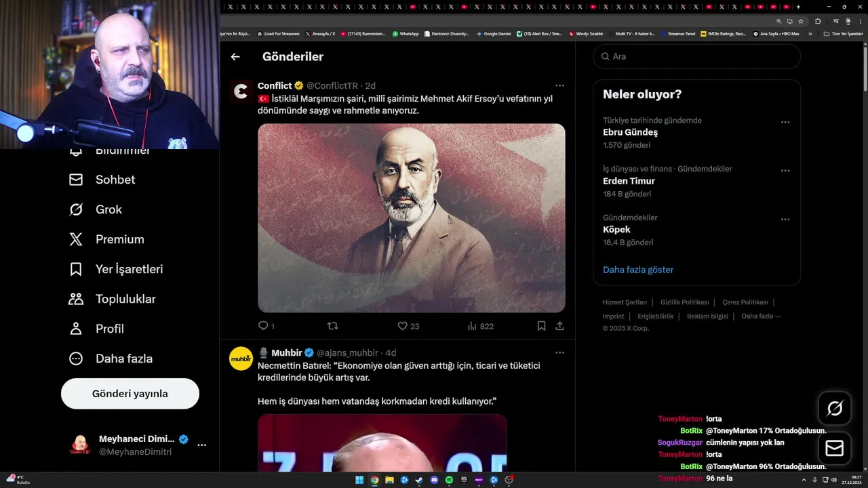Open the Sohbet envelope icon in sidebar
Viewport: 868px width, 488px height.
76,180
